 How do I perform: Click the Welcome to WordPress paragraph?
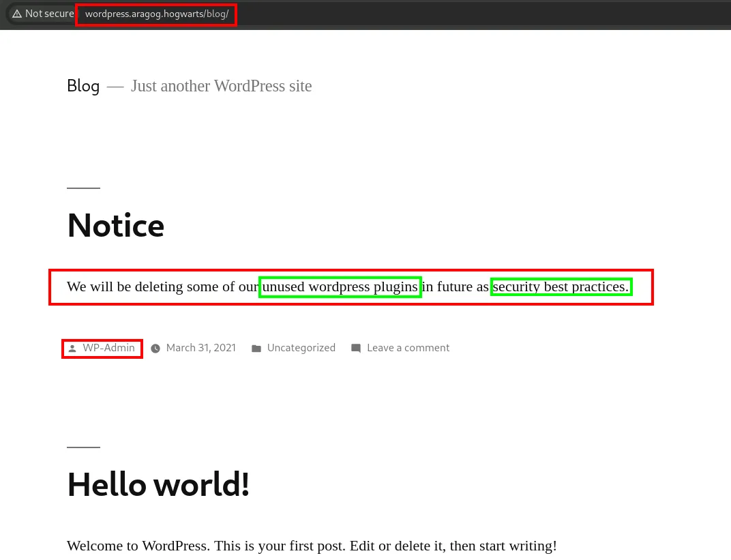click(x=312, y=546)
